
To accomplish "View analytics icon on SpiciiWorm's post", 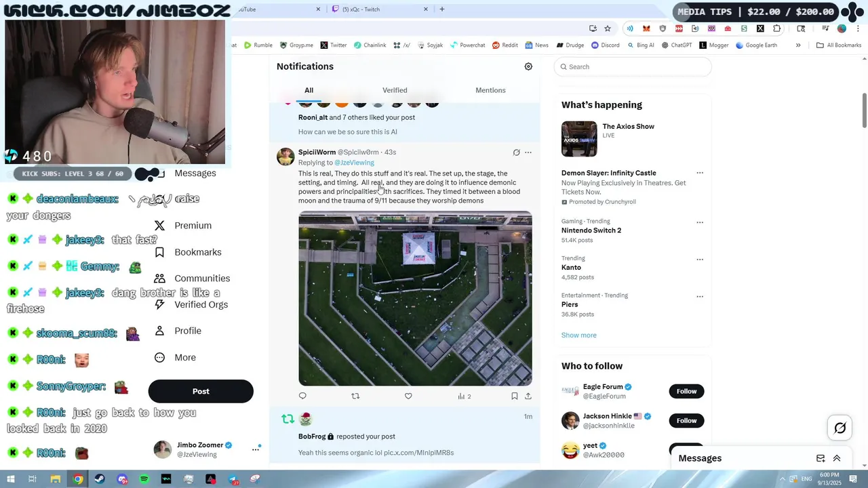I will [464, 396].
